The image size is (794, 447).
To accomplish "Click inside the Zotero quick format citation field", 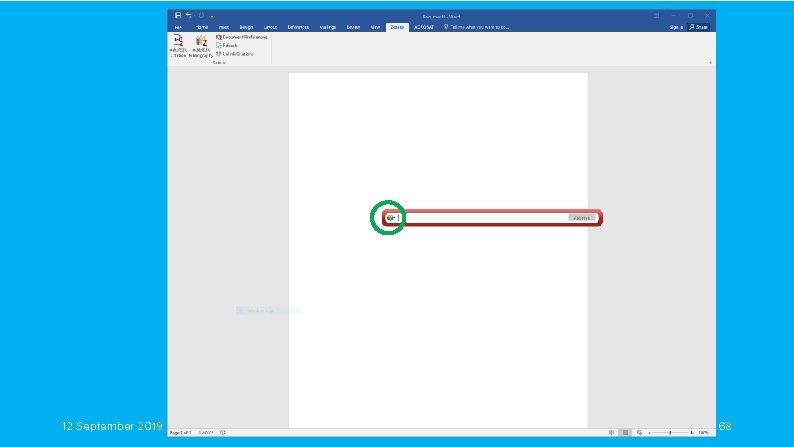I will 483,218.
